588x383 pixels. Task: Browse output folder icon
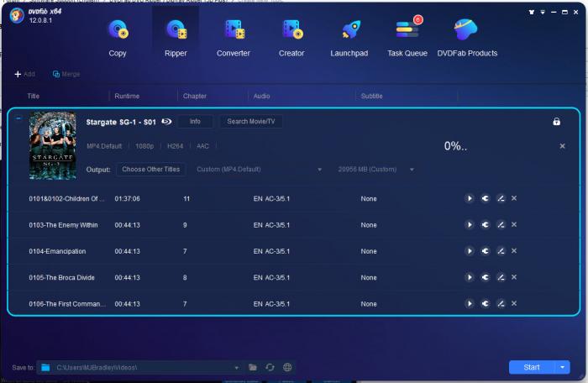[x=252, y=367]
